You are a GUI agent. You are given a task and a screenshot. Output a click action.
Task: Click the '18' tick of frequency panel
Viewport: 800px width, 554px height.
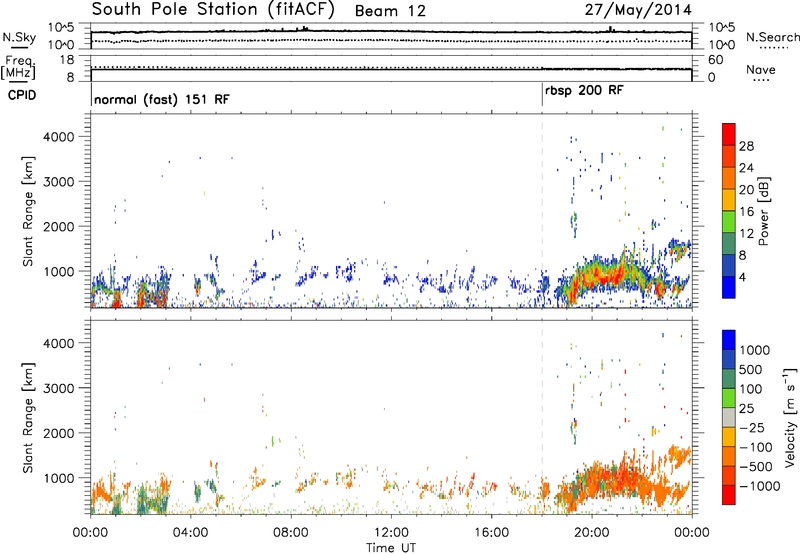pyautogui.click(x=66, y=60)
